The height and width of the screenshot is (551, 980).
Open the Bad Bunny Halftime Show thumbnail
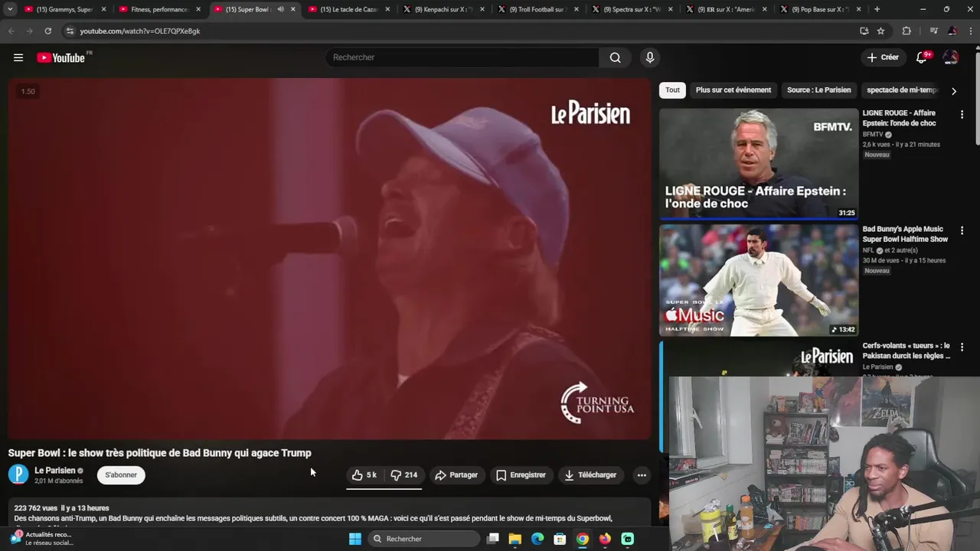pos(759,280)
